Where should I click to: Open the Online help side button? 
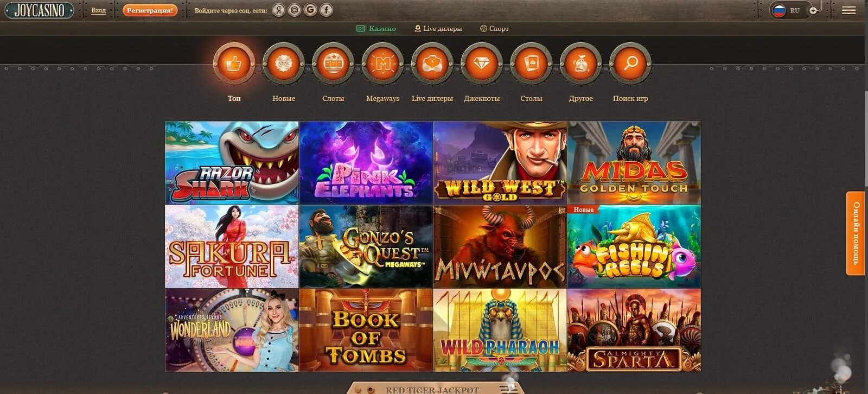pos(856,233)
